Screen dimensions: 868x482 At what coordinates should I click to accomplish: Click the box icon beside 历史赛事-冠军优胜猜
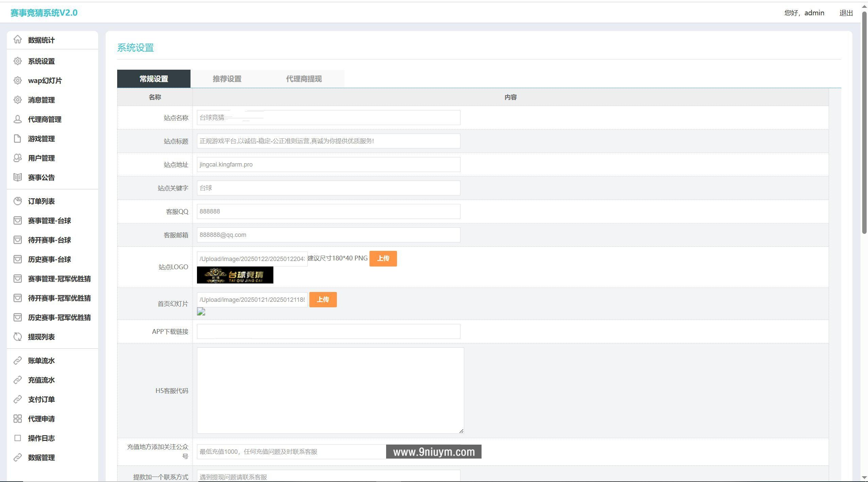click(18, 317)
